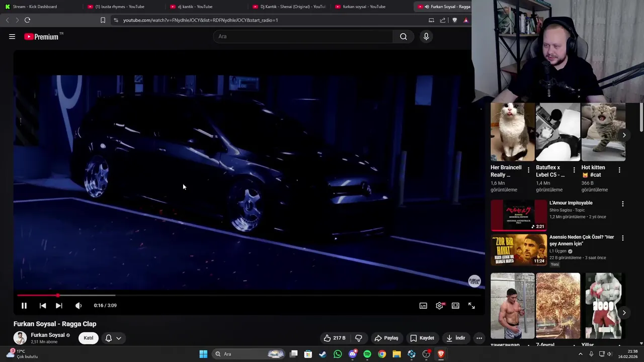
Task: Open Windows Start menu
Action: pyautogui.click(x=203, y=354)
